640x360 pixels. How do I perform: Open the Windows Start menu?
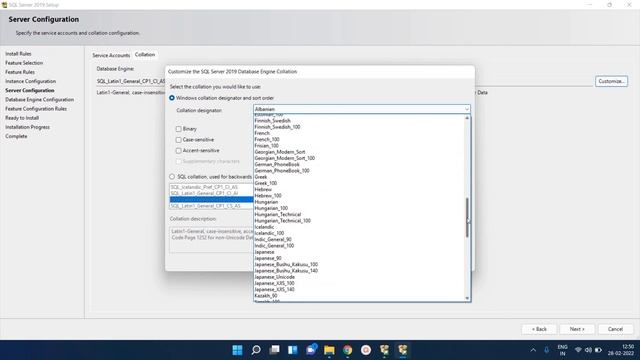click(237, 350)
